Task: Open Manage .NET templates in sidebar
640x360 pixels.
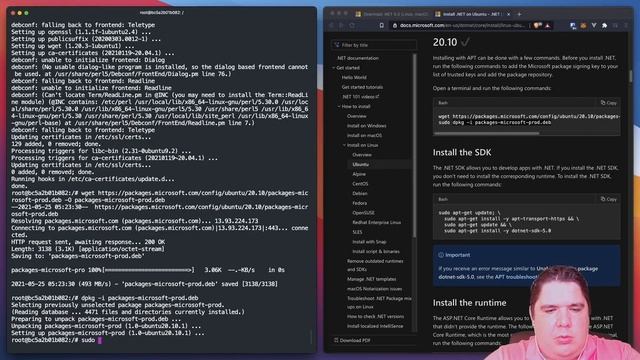Action: 371,279
